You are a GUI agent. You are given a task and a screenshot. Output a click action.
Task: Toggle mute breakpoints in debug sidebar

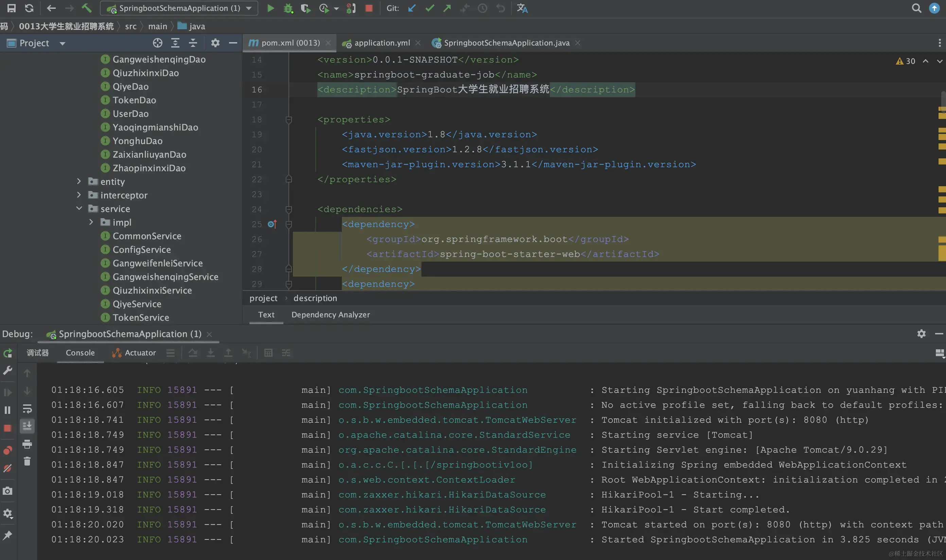[x=7, y=468]
